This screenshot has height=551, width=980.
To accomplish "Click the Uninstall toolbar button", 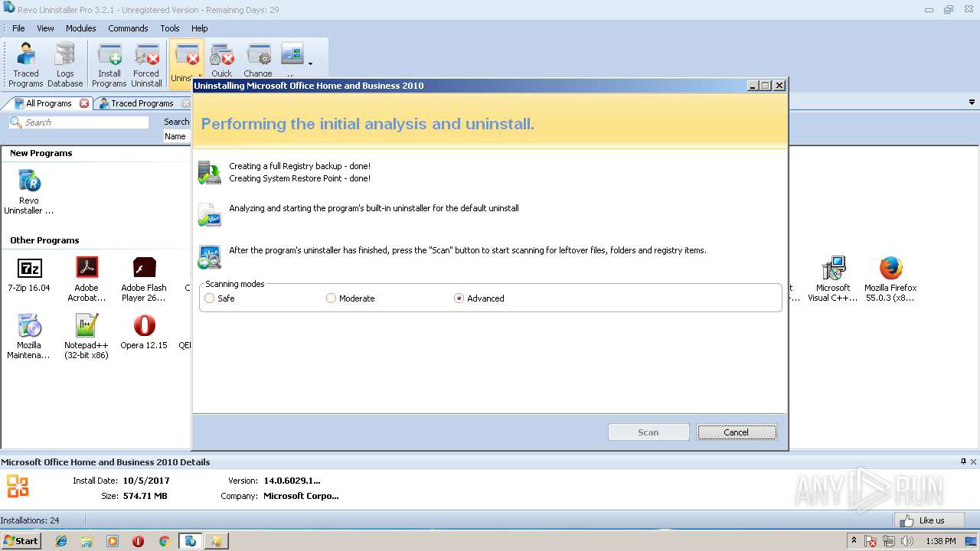I will (x=187, y=64).
